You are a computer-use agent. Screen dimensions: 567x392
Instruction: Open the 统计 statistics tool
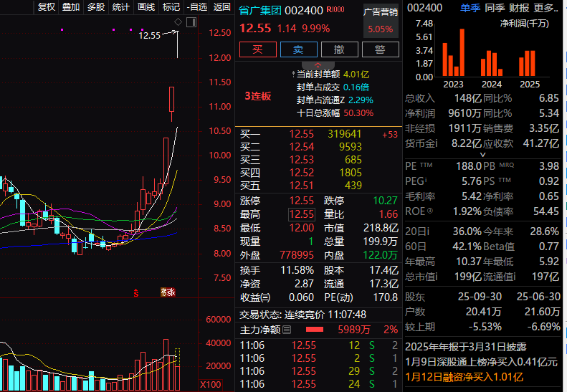click(120, 7)
